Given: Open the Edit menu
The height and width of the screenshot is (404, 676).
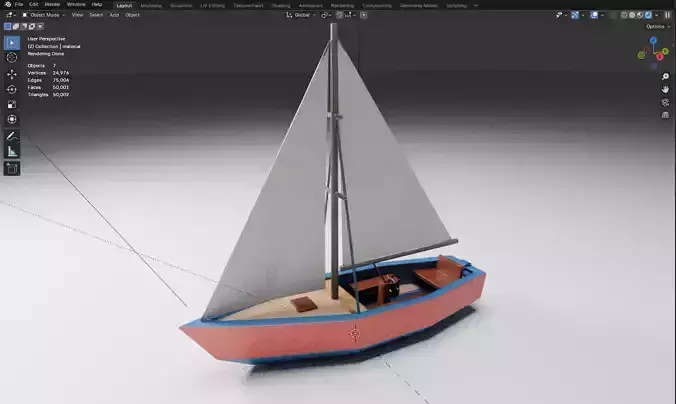Looking at the screenshot, I should click(x=34, y=4).
